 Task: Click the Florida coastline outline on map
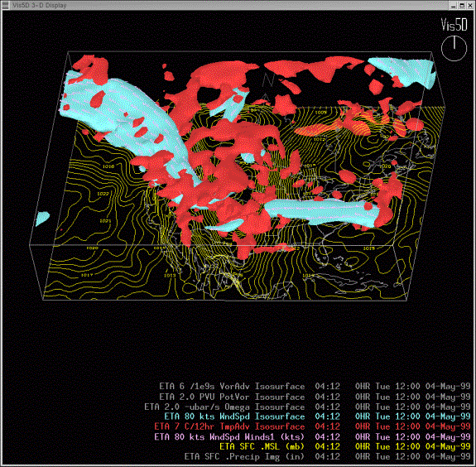pyautogui.click(x=322, y=253)
